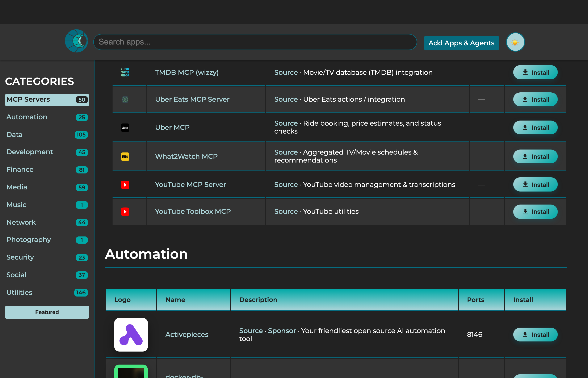Click the Logo column header

(x=131, y=300)
